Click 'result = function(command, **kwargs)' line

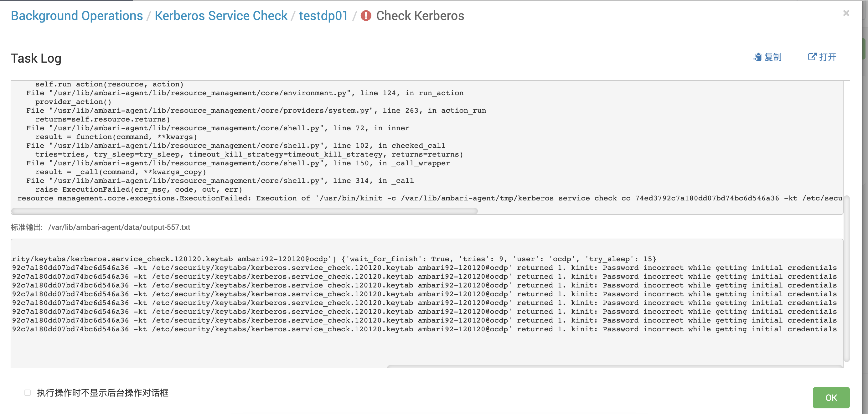116,137
